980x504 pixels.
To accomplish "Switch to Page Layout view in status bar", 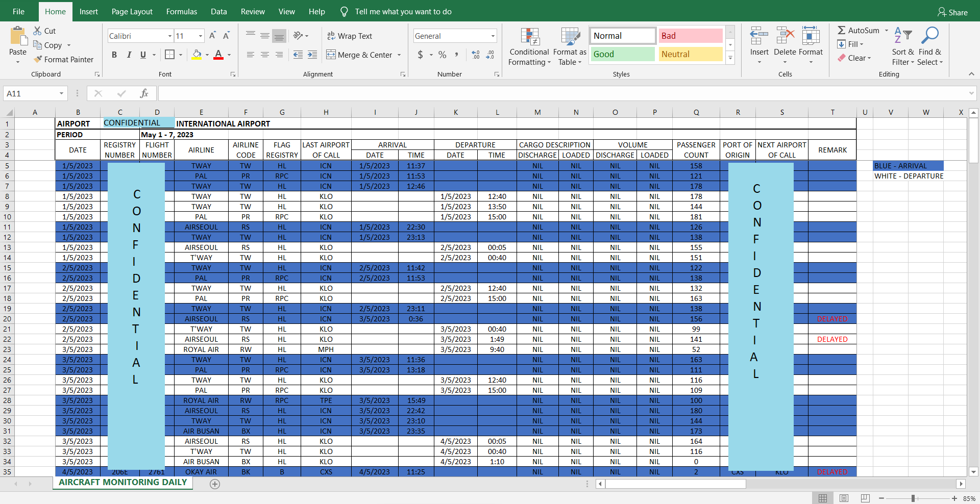I will 844,498.
